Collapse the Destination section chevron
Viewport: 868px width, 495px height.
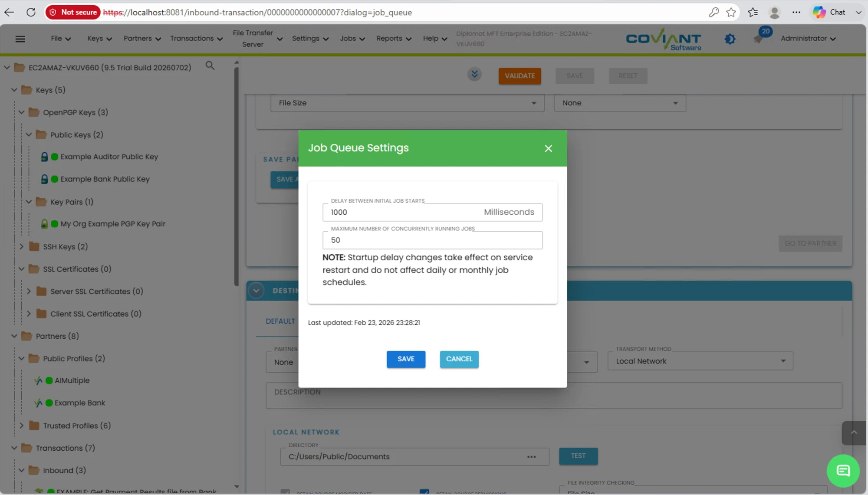[x=256, y=291]
